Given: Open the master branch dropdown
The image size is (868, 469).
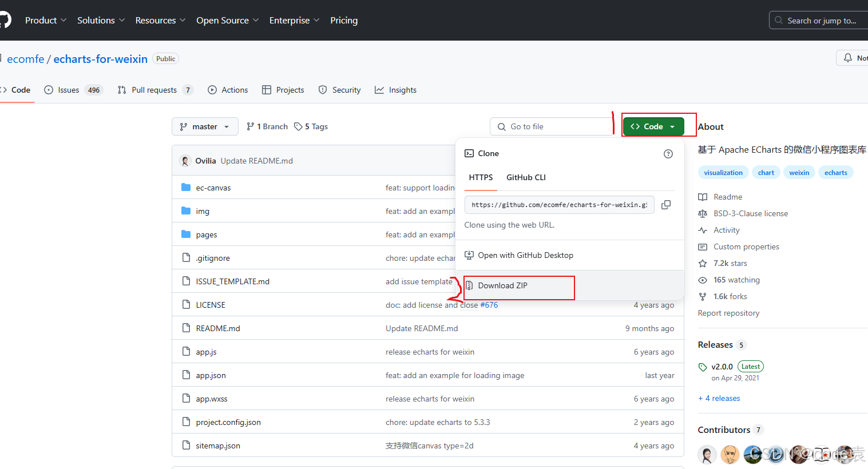Looking at the screenshot, I should click(205, 126).
